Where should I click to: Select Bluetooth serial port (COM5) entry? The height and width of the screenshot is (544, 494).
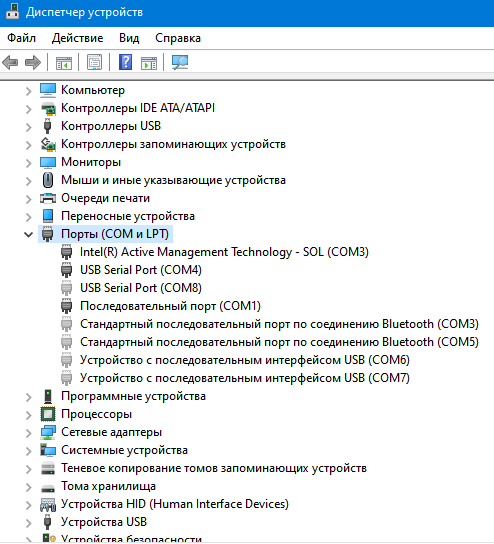pos(280,342)
